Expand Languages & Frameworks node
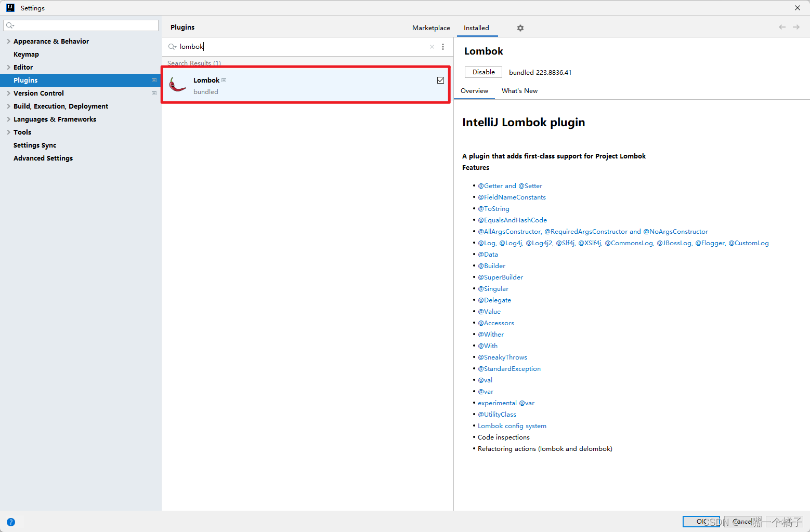Image resolution: width=810 pixels, height=532 pixels. click(x=8, y=119)
